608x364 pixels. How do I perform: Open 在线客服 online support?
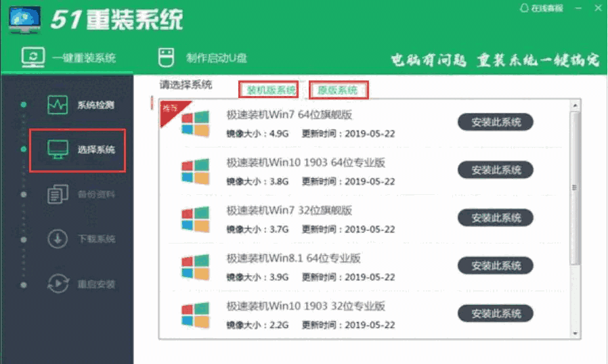coord(542,8)
